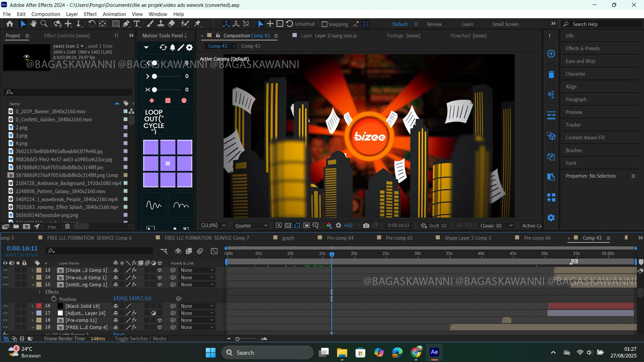Click the red circle keyframe icon
Image resolution: width=644 pixels, height=362 pixels.
[184, 101]
